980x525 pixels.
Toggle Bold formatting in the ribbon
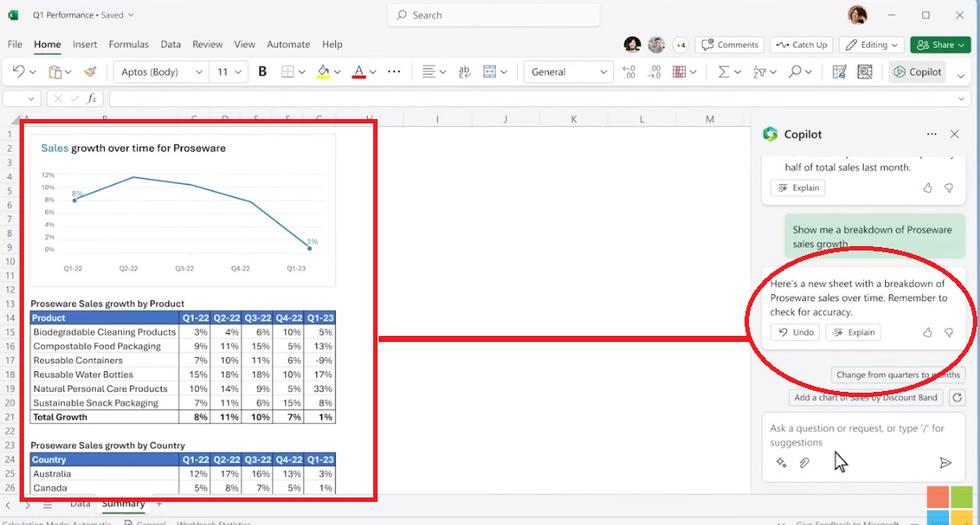click(262, 72)
